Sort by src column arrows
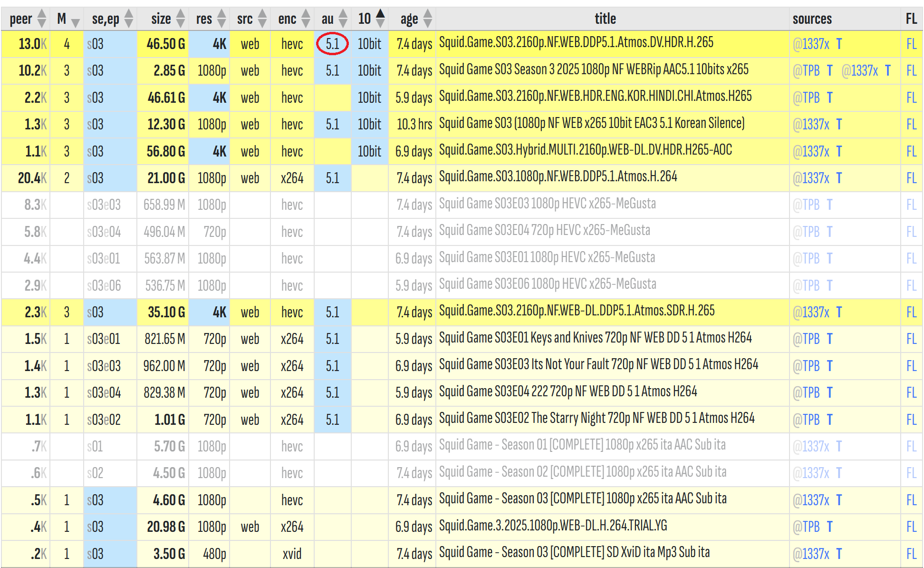Image resolution: width=924 pixels, height=568 pixels. (x=262, y=19)
